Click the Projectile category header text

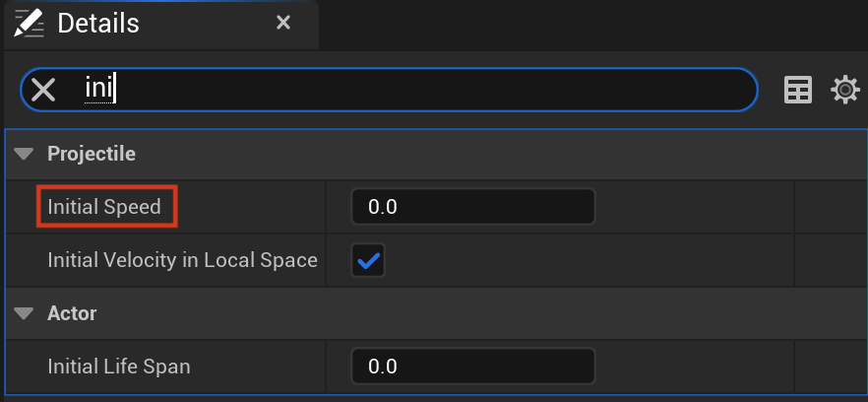(92, 154)
